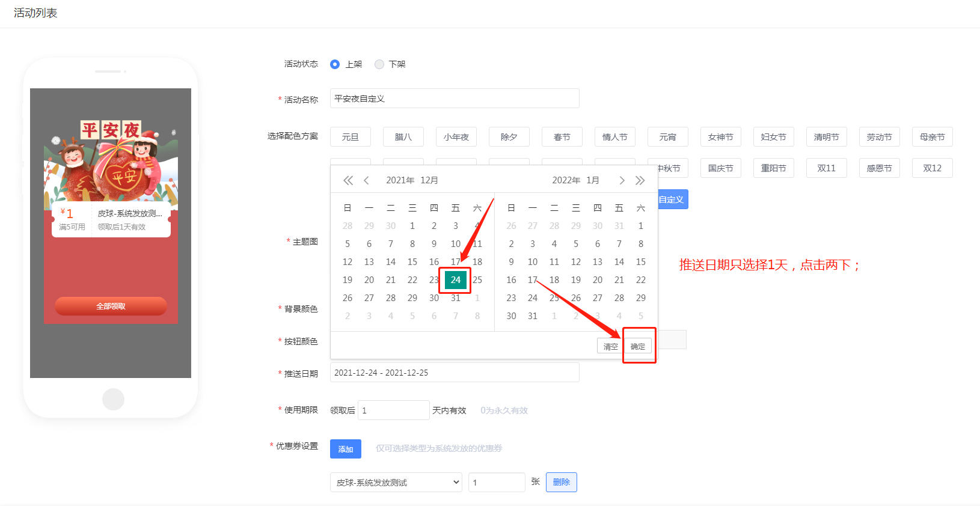Choose the 腊八 color scheme
The image size is (980, 506).
click(403, 137)
